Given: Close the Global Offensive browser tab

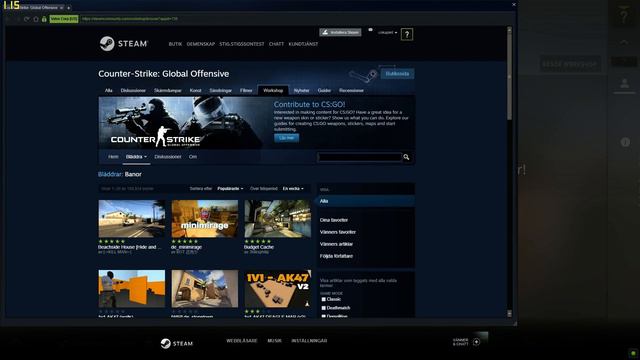Looking at the screenshot, I should [61, 7].
